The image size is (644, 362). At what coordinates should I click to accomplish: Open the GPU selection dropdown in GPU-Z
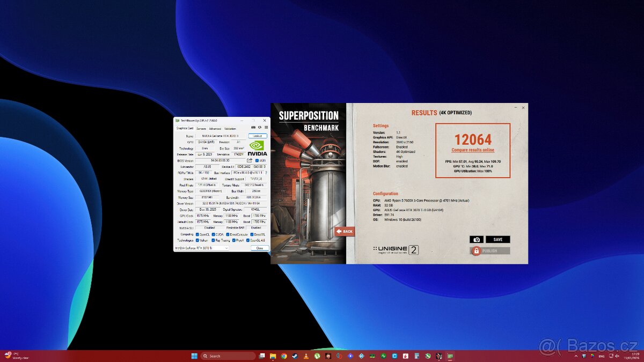click(x=225, y=248)
